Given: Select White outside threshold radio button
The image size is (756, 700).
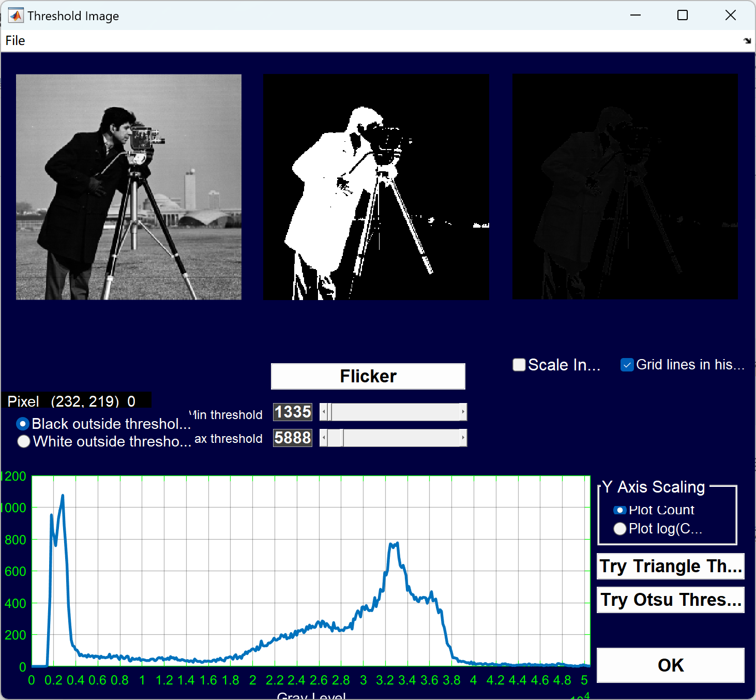Looking at the screenshot, I should 23,441.
